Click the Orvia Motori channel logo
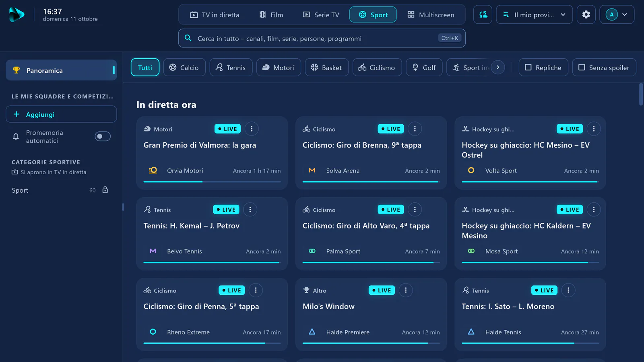The height and width of the screenshot is (362, 644). tap(153, 171)
